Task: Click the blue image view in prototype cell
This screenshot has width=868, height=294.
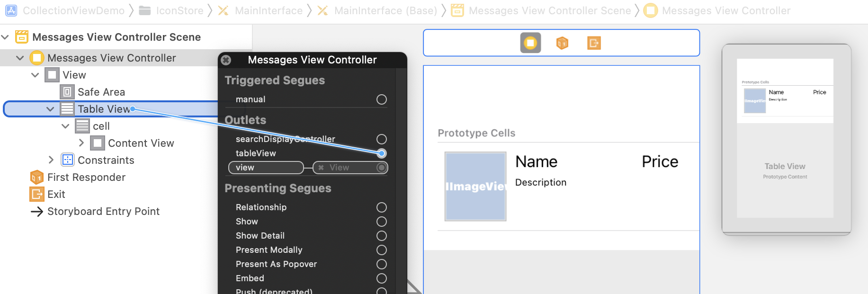Action: pos(475,187)
